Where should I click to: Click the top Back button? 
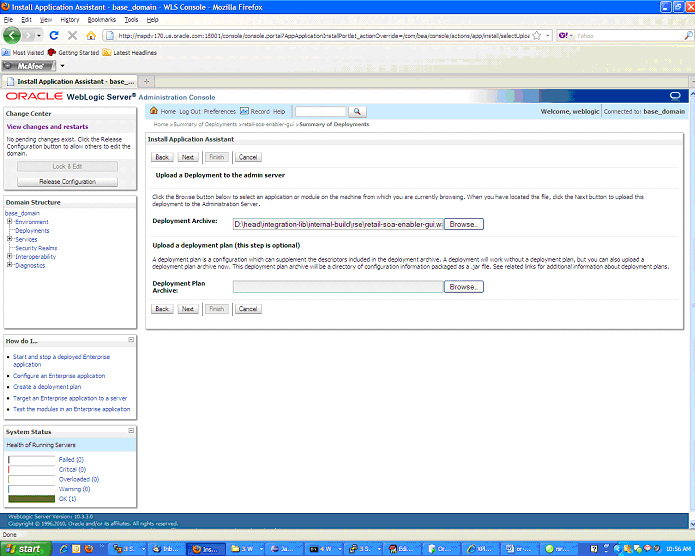point(162,157)
